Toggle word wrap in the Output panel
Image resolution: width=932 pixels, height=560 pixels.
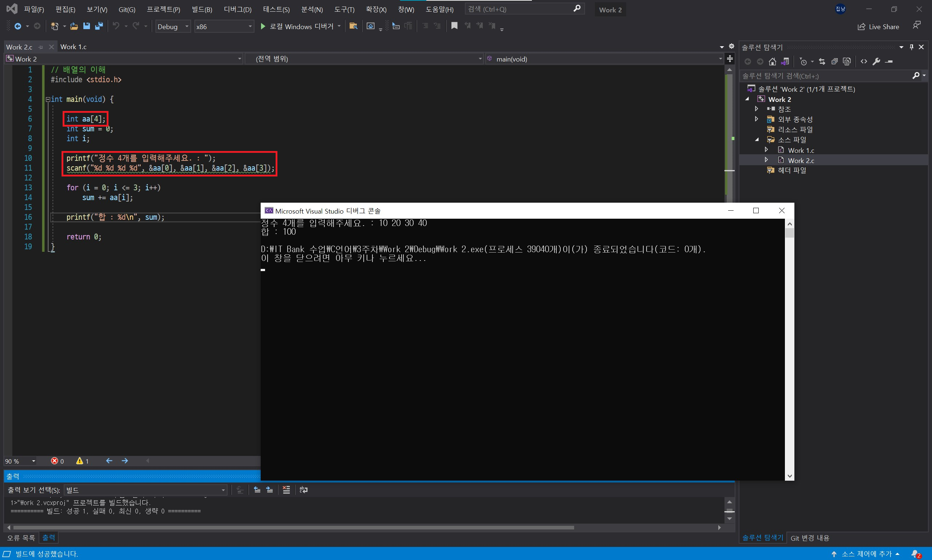[304, 490]
